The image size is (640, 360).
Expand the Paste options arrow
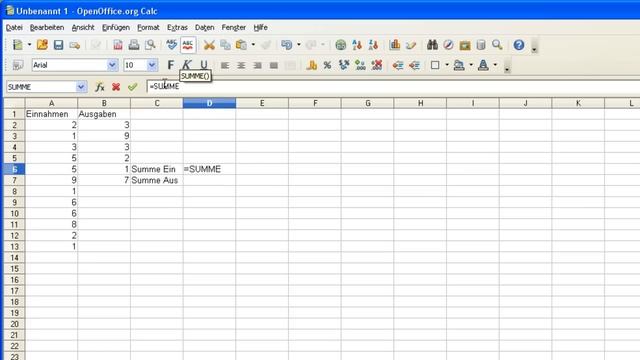pos(253,45)
